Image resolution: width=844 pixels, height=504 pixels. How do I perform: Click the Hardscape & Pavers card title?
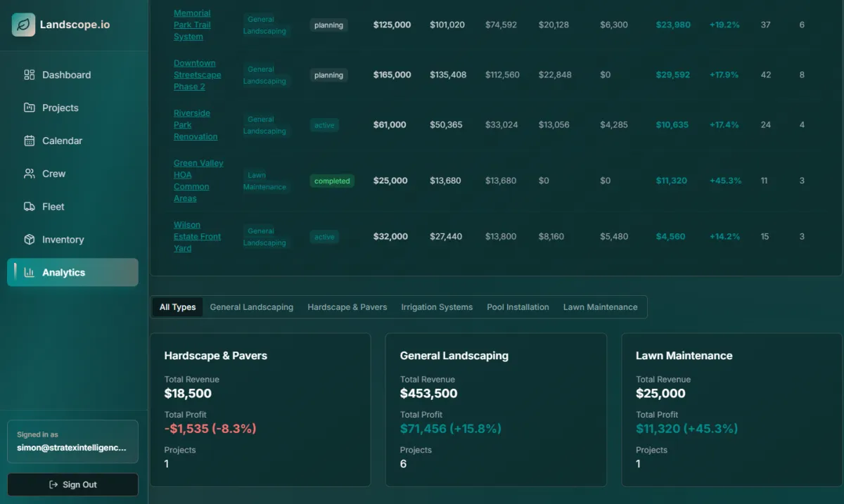click(216, 356)
